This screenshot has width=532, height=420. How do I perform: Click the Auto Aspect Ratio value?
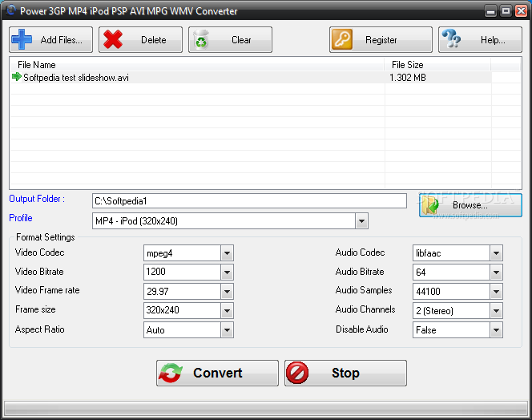pyautogui.click(x=155, y=330)
